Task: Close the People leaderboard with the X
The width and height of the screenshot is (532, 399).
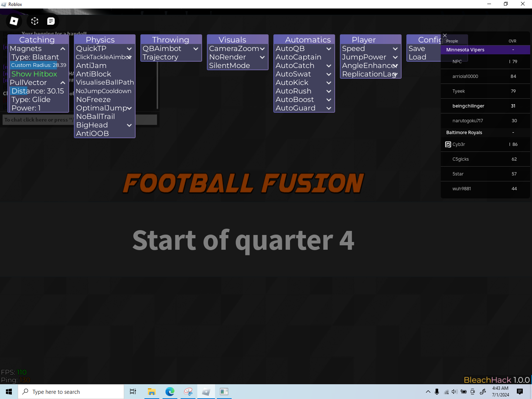Action: tap(445, 35)
